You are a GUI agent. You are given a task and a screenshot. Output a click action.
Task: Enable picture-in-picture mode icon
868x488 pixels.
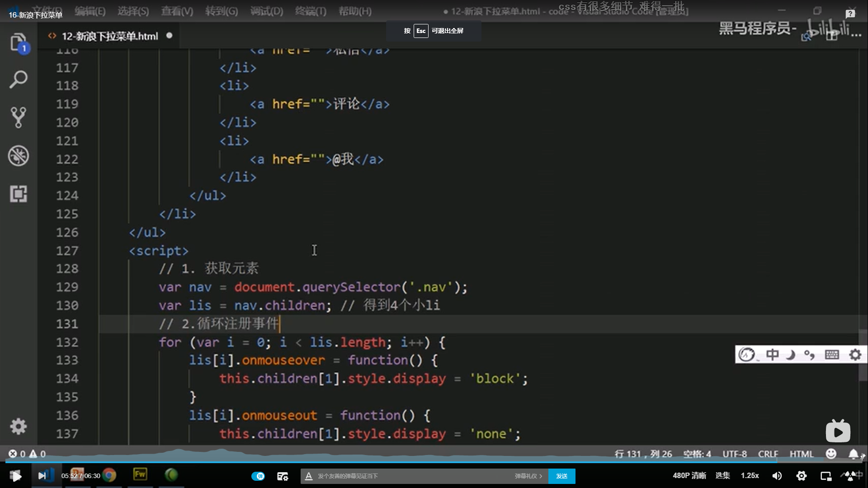(826, 475)
